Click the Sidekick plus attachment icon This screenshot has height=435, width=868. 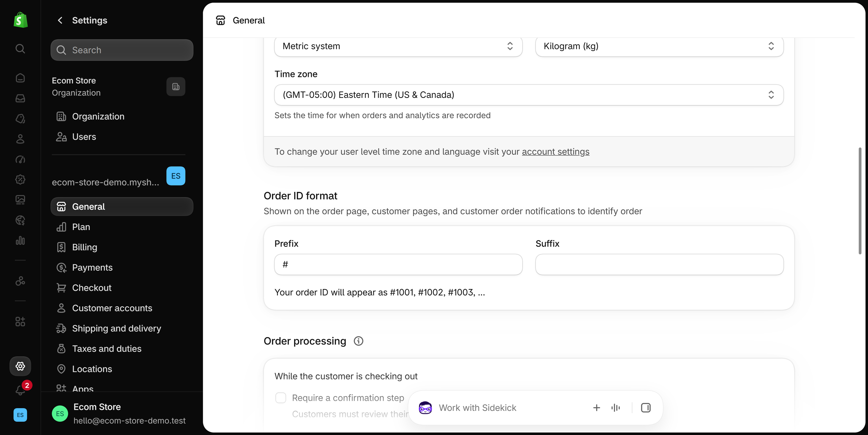pyautogui.click(x=596, y=408)
